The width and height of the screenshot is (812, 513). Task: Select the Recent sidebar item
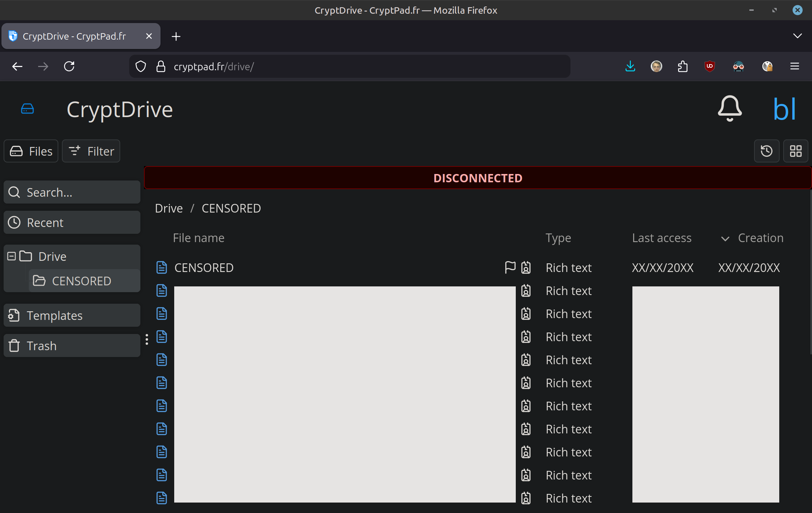(72, 223)
